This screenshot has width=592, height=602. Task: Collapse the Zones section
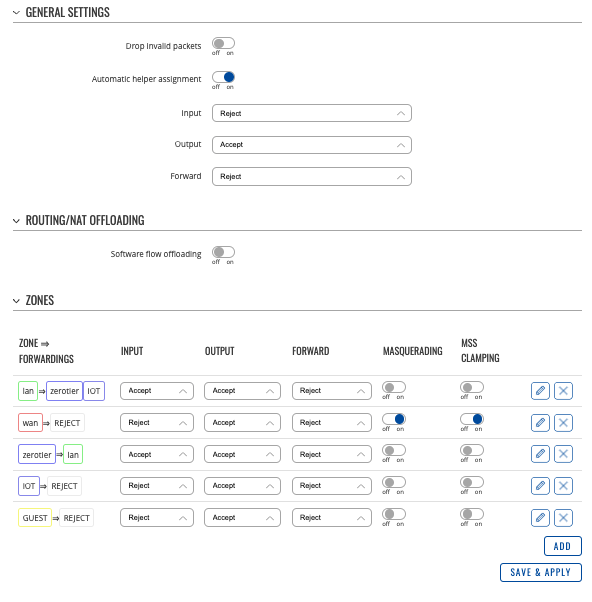click(x=16, y=301)
